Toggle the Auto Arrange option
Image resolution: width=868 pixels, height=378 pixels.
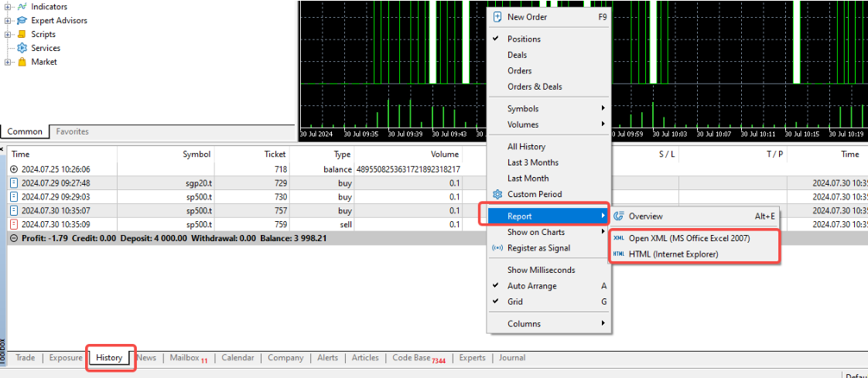coord(531,286)
